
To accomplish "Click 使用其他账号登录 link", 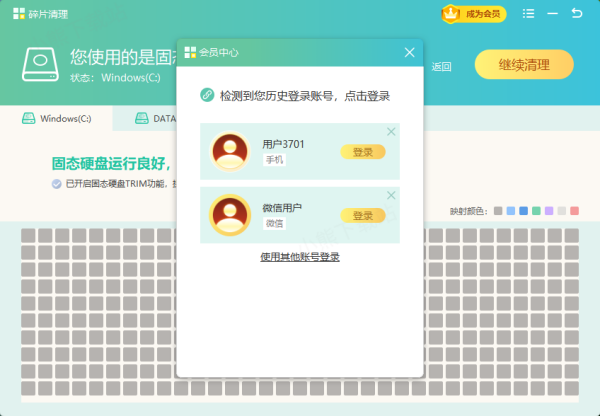I will tap(300, 257).
